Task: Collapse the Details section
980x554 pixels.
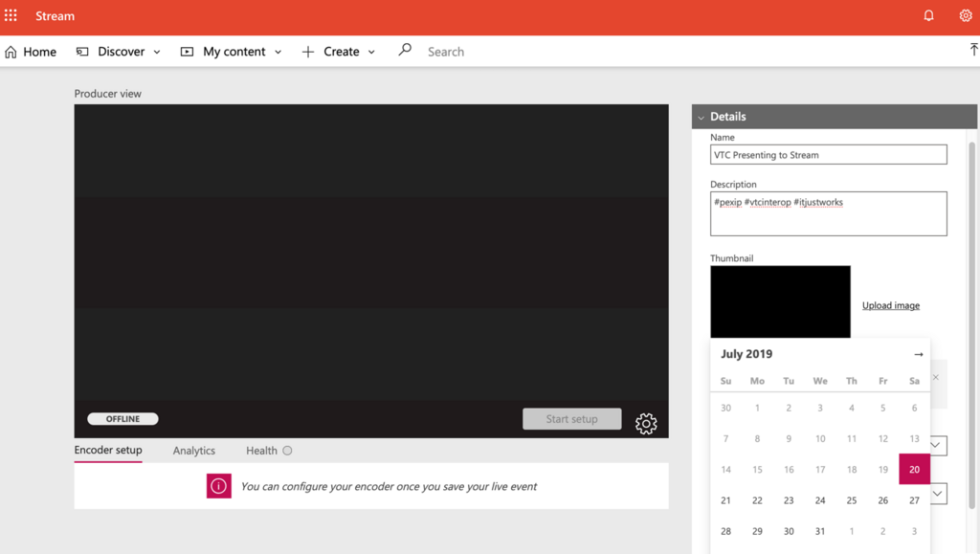Action: click(701, 117)
